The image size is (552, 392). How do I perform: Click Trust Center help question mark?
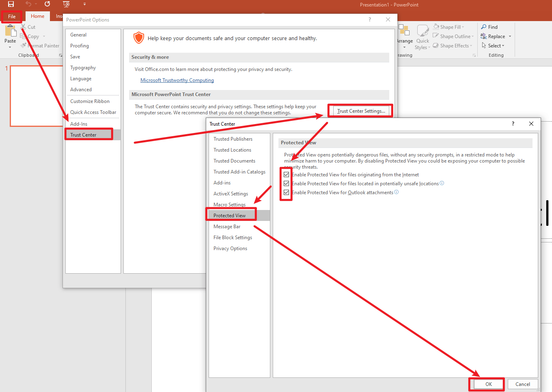tap(513, 124)
